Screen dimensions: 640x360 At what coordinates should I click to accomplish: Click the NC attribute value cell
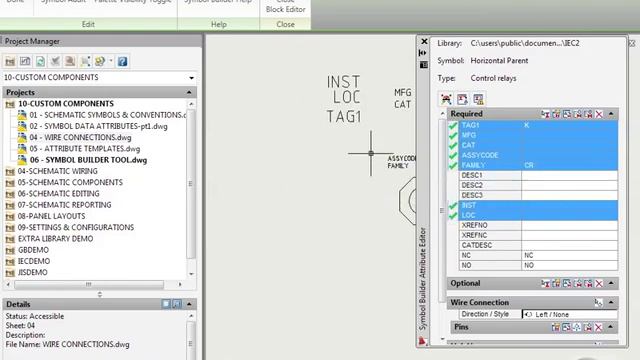[569, 256]
